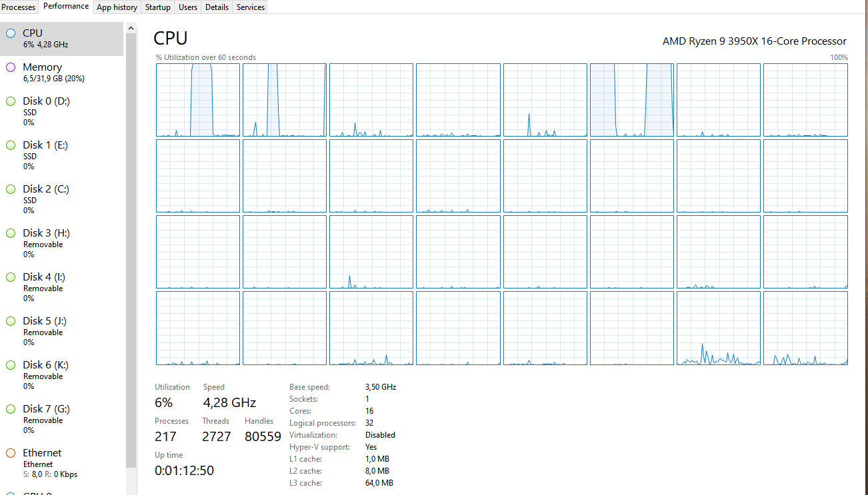Viewport: 868px width, 495px height.
Task: Click the green Disk 3 circle icon
Action: pyautogui.click(x=11, y=233)
